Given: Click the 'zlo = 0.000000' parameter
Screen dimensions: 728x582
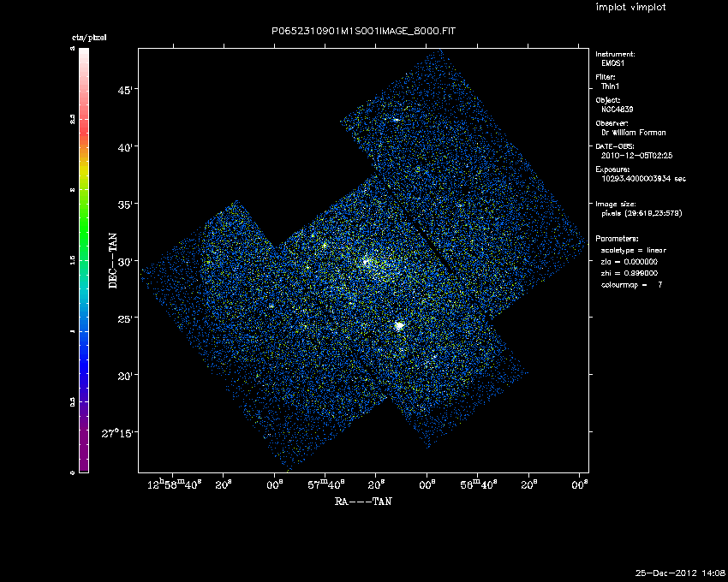Looking at the screenshot, I should point(630,262).
